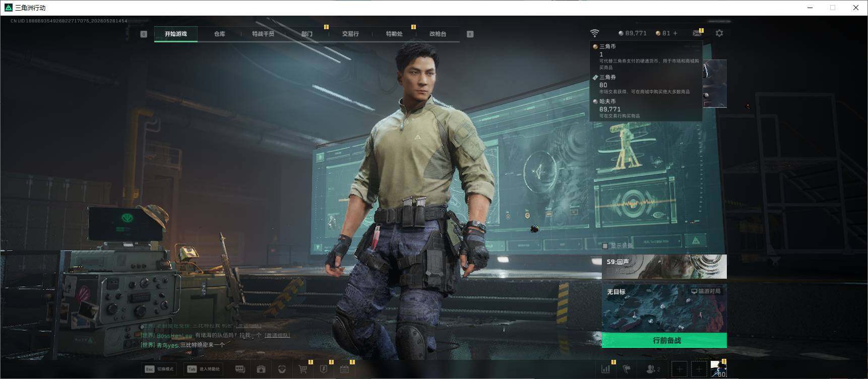Open the player avatar thumbnail
This screenshot has width=868, height=379.
point(718,369)
